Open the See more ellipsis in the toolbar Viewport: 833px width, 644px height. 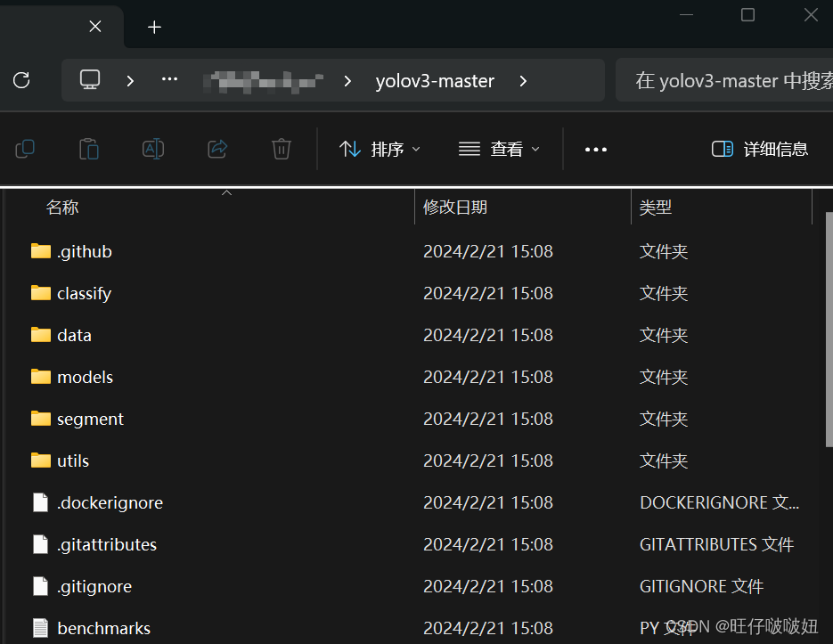click(595, 149)
